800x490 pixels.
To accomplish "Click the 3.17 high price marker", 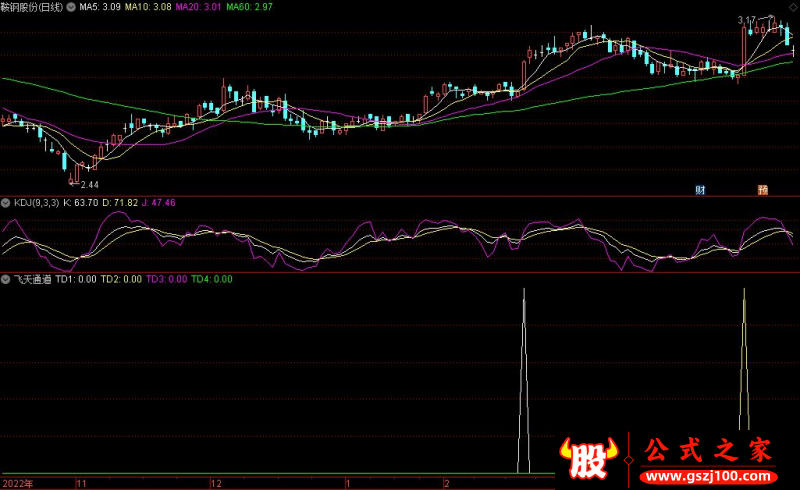I will click(747, 20).
